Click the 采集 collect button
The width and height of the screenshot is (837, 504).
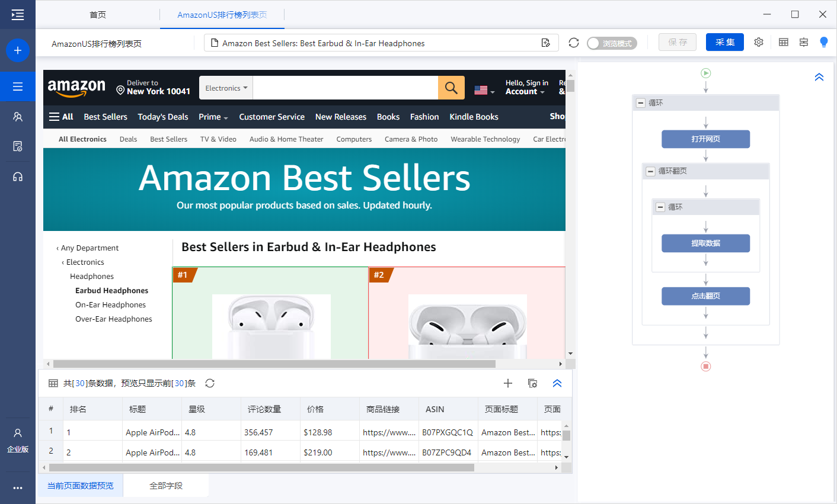tap(725, 42)
